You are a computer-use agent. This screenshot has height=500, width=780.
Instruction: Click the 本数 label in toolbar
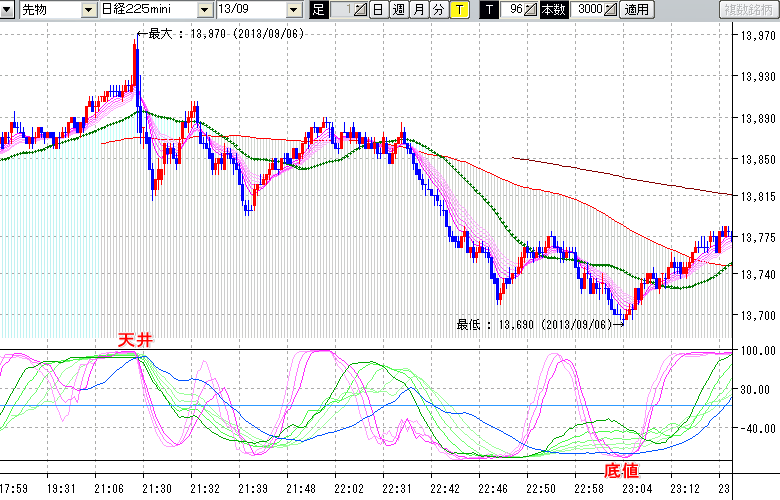tap(553, 10)
